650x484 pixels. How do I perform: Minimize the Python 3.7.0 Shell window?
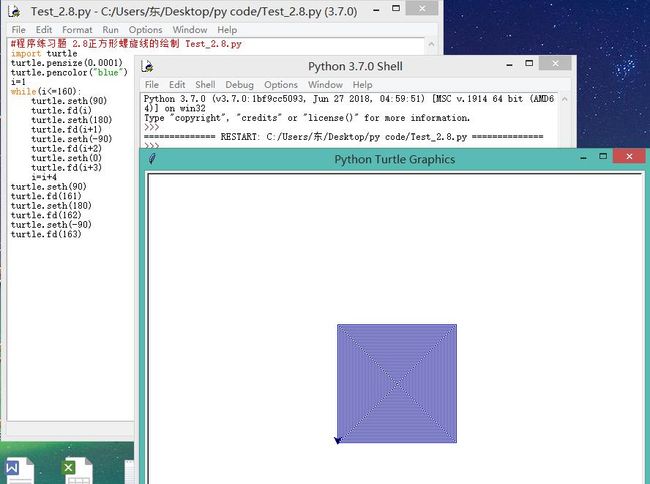coord(509,65)
